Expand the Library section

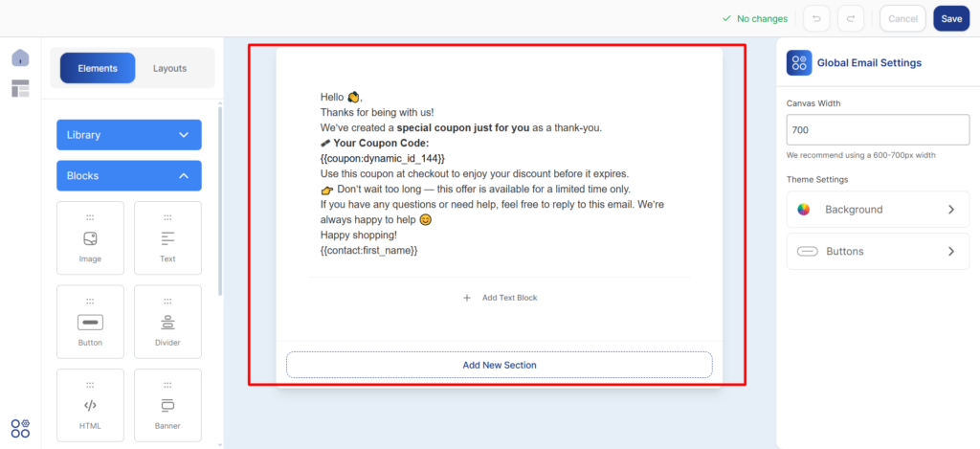[x=129, y=135]
